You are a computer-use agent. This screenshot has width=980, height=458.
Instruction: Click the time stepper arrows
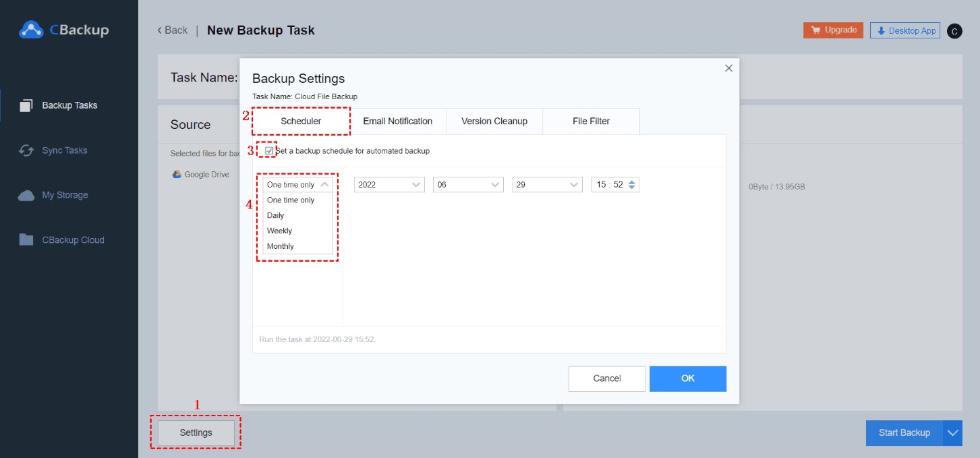tap(632, 184)
